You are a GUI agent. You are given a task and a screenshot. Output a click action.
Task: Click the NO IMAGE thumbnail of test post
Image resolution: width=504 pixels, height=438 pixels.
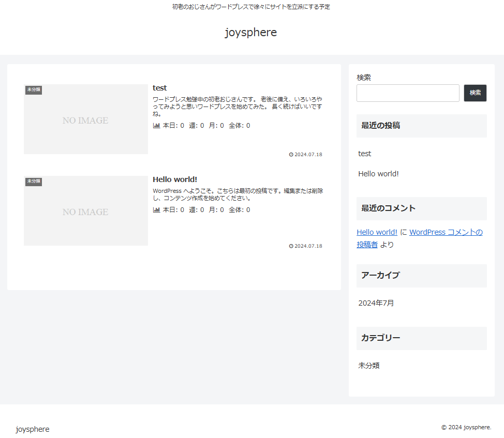tap(85, 120)
